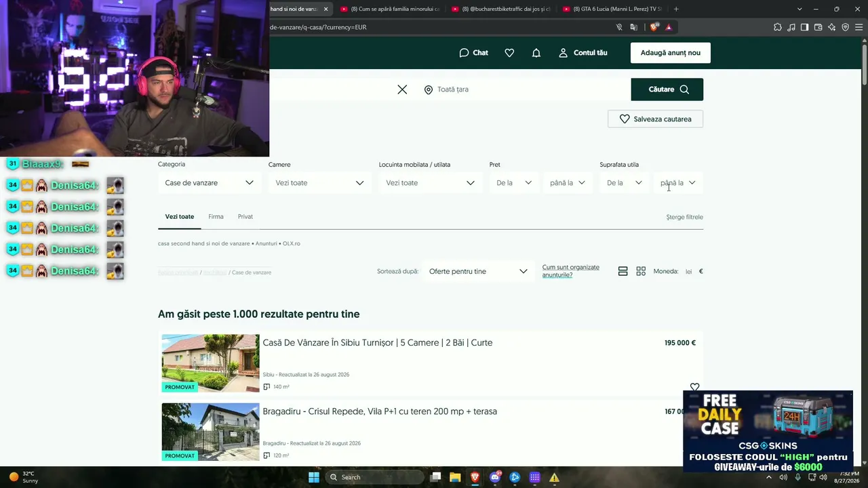Expand Locuinta mobilata / utilata dropdown
Viewport: 868px width, 488px height.
click(x=430, y=183)
